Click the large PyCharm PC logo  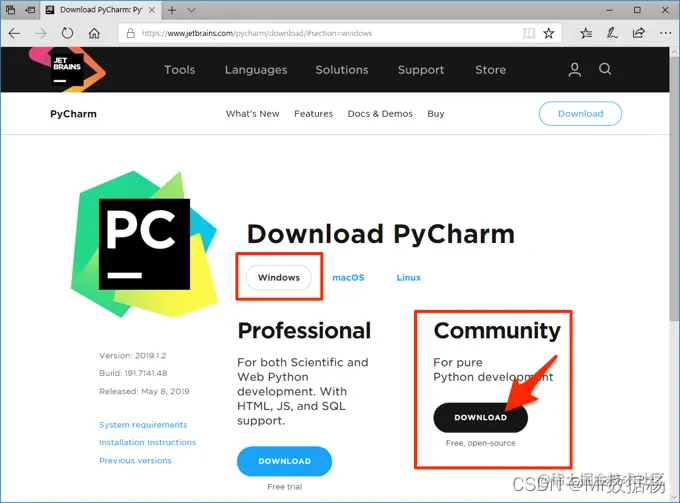click(144, 244)
